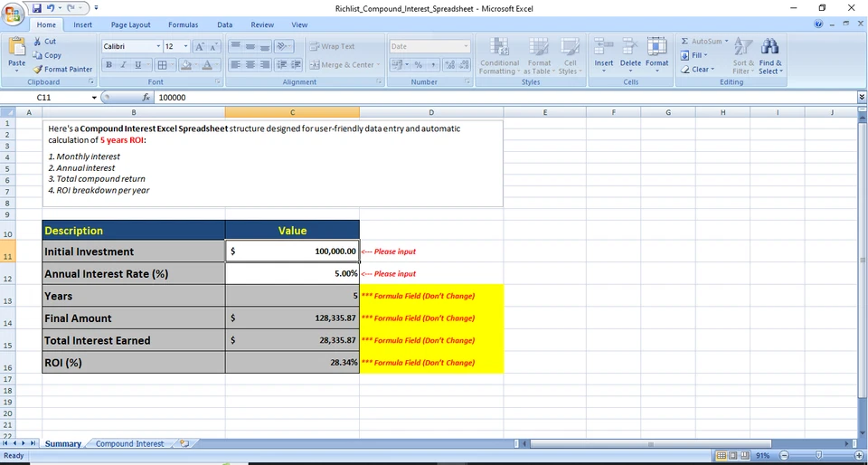
Task: Middle align the cell contents
Action: click(250, 46)
